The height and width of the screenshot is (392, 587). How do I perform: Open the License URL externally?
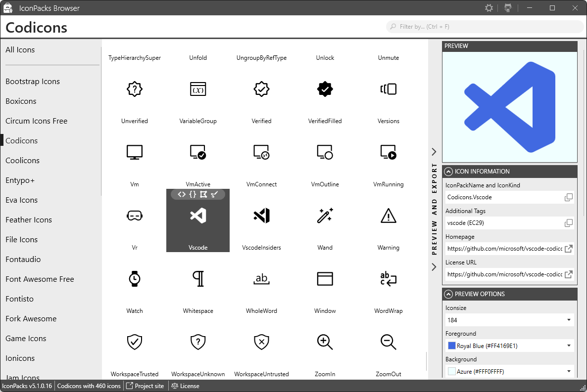[568, 274]
